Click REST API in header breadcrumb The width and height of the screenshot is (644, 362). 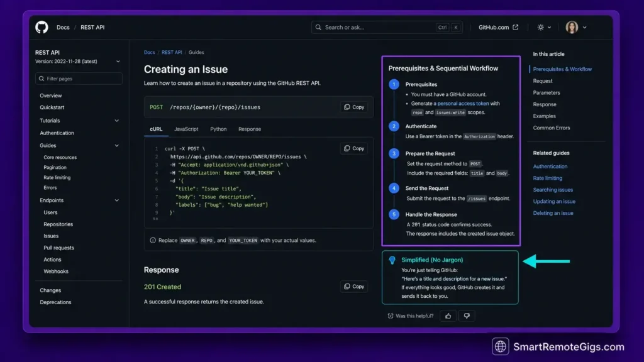[92, 27]
